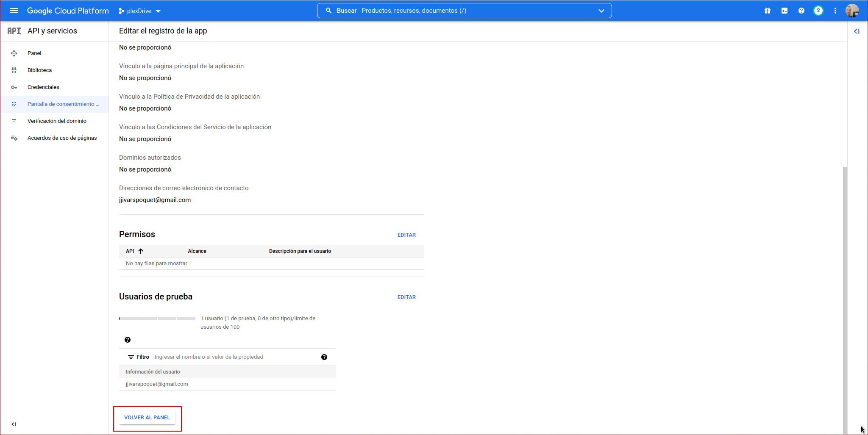Collapse the left navigation sidebar
Screen dimensions: 868x435
[x=14, y=424]
